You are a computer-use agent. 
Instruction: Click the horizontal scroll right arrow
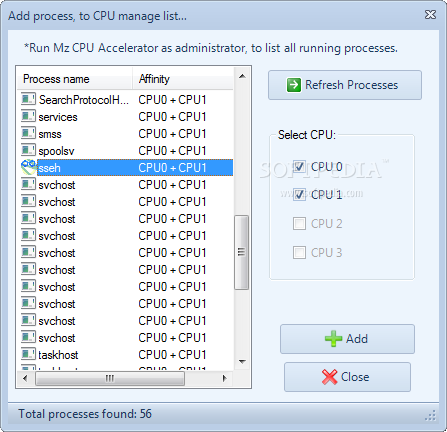click(224, 378)
